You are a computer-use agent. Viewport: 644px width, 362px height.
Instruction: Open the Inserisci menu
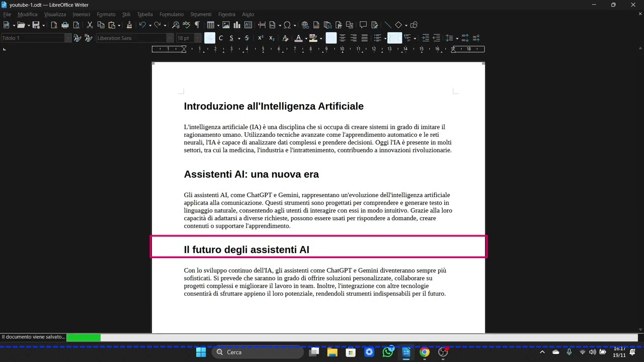[x=82, y=14]
